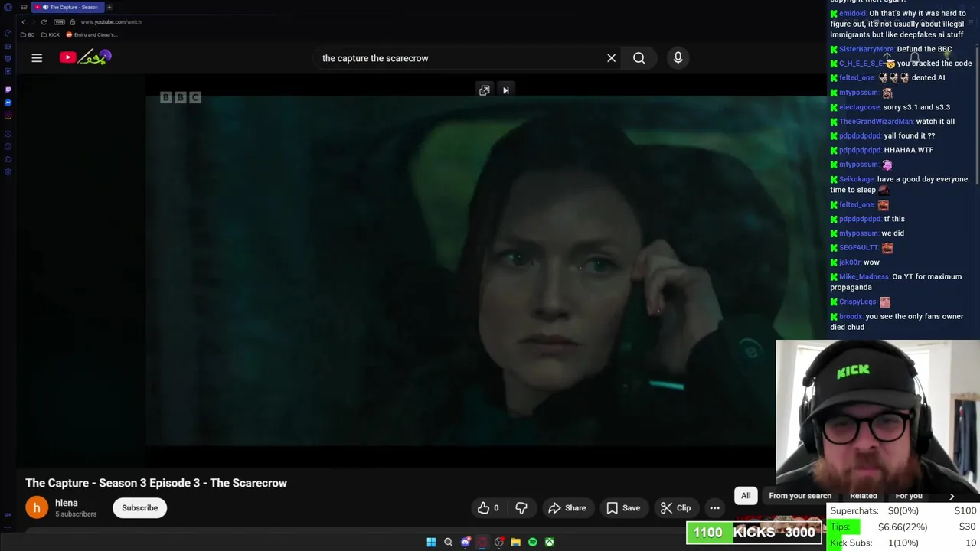Share the video

(x=567, y=507)
